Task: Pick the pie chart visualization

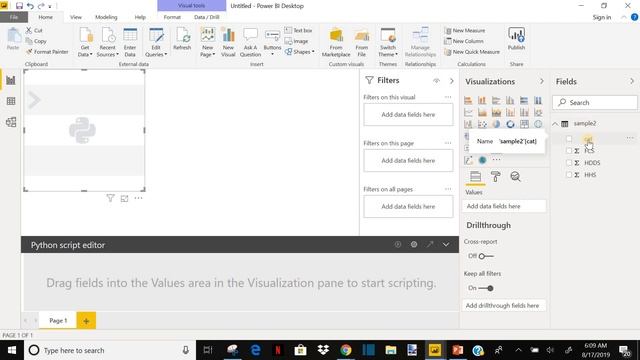Action: point(496,124)
